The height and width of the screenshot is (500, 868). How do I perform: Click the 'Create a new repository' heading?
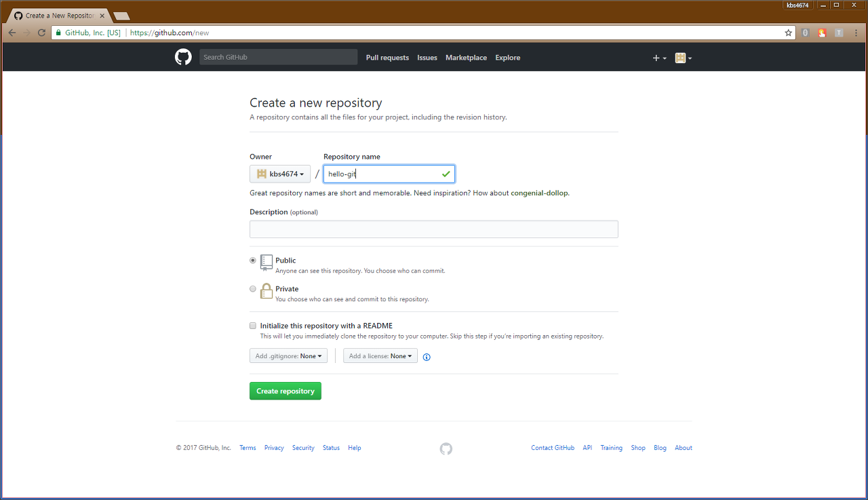(316, 103)
